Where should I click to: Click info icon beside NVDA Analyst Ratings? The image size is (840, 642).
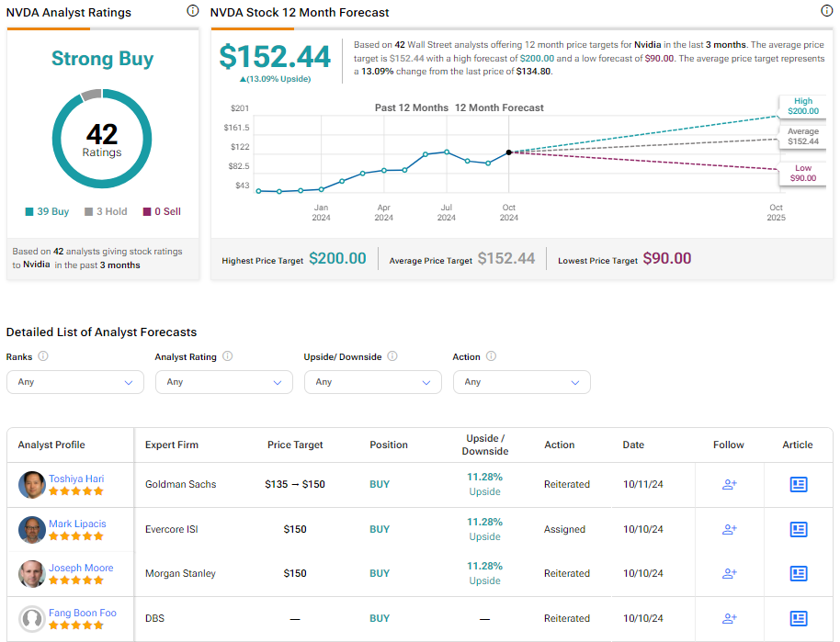point(192,11)
